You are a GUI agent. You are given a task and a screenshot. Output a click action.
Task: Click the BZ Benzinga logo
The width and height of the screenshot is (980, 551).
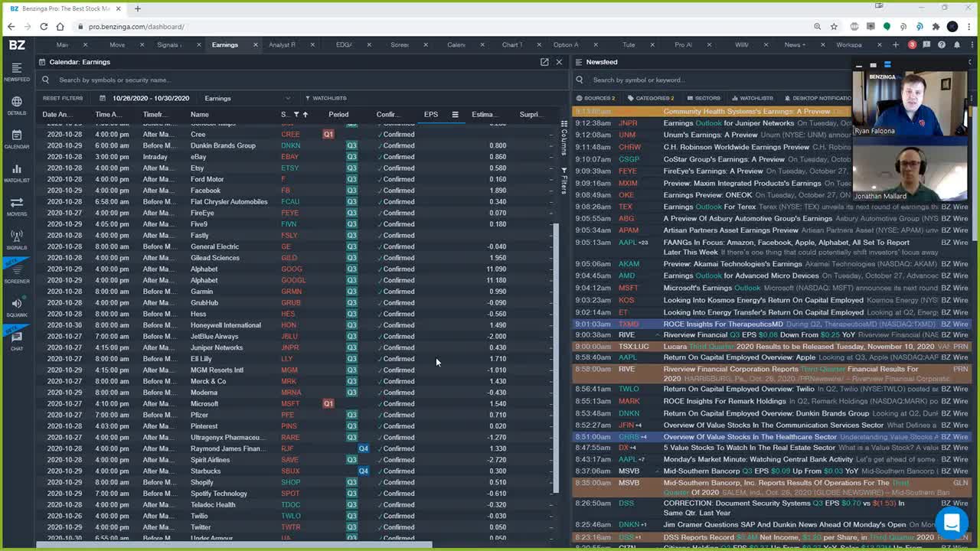coord(17,45)
